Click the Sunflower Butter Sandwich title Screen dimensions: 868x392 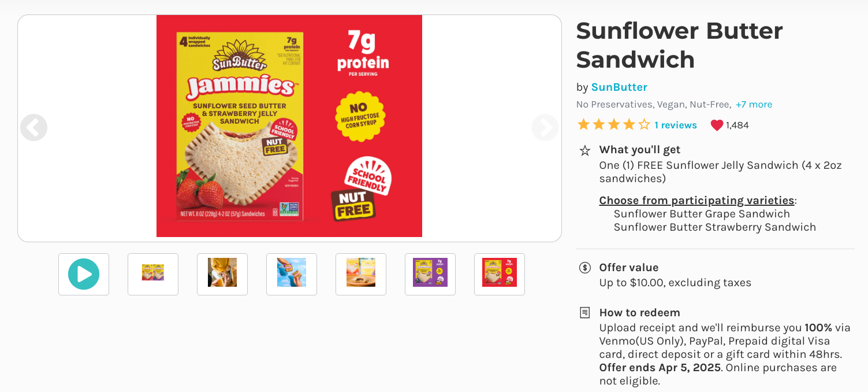click(x=679, y=45)
